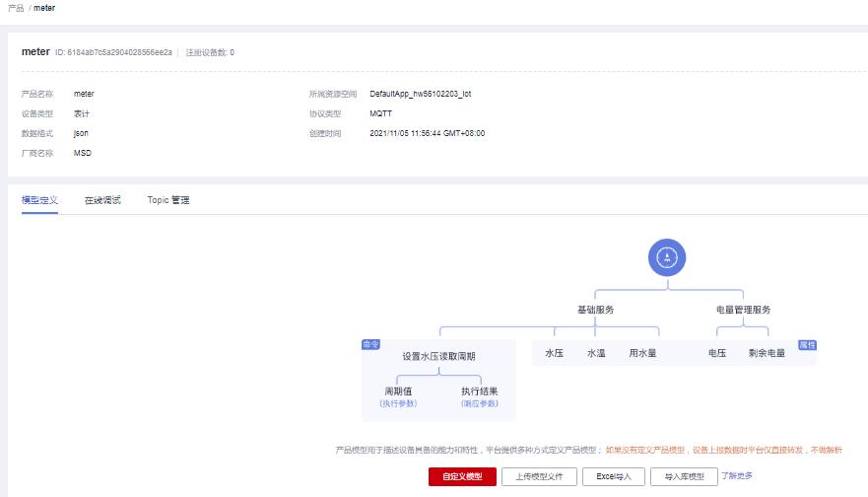Click the resource space value DefaultApp_hw56102203_iot
Viewport: 868px width, 497px height.
click(x=420, y=94)
